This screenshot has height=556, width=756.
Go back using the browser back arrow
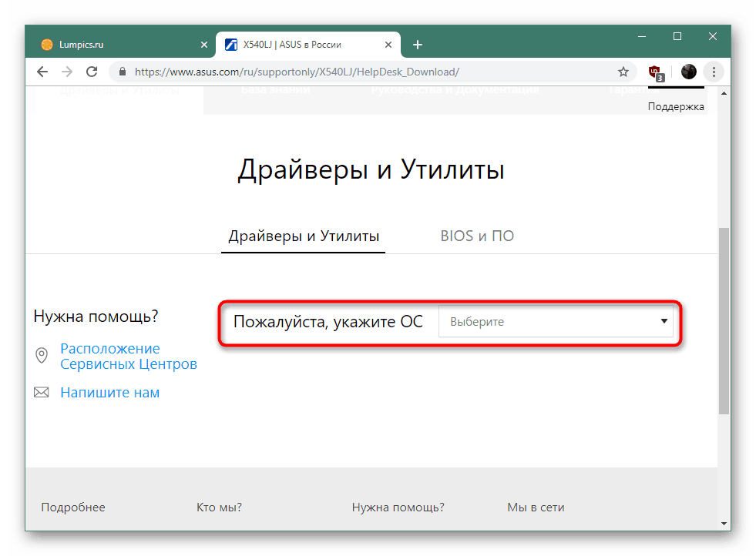pyautogui.click(x=42, y=72)
